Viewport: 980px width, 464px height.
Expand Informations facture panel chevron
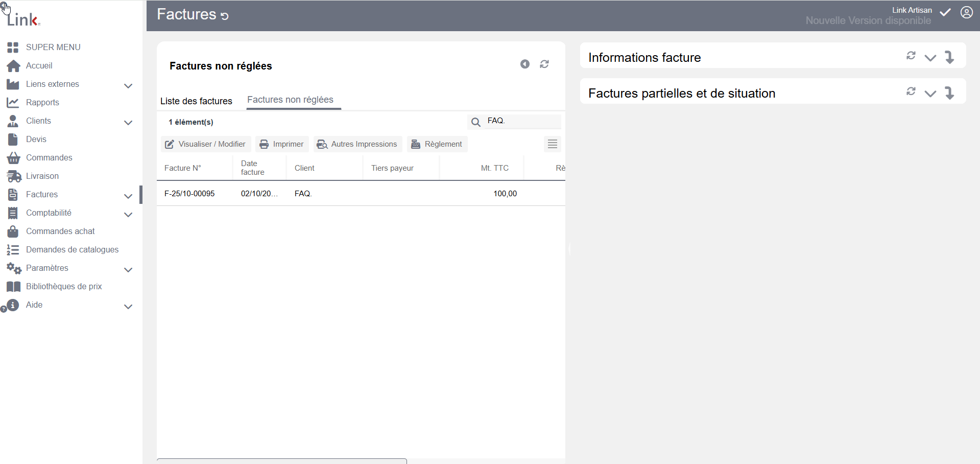[x=930, y=58]
